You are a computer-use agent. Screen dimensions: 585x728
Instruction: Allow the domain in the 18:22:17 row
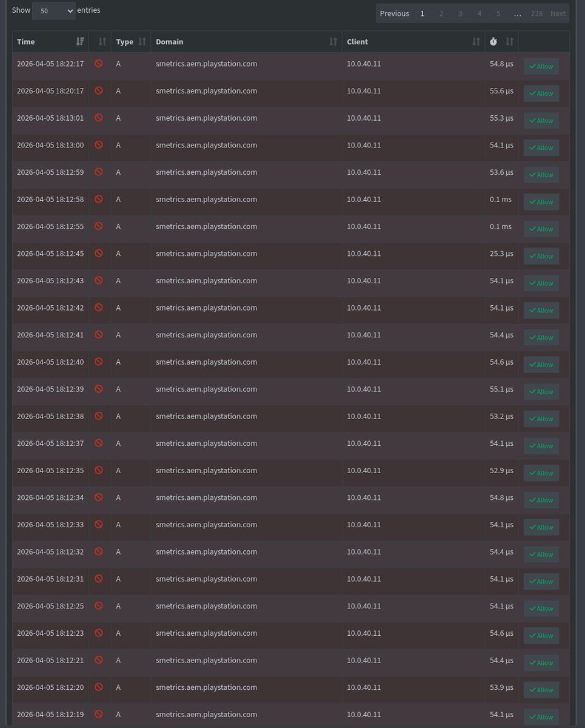click(541, 66)
